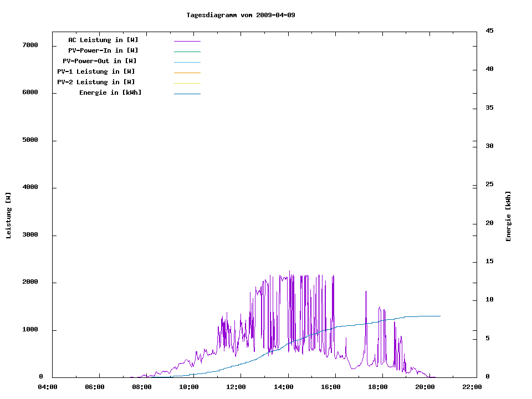
Task: Click the 18:00 time axis label
Action: (378, 387)
